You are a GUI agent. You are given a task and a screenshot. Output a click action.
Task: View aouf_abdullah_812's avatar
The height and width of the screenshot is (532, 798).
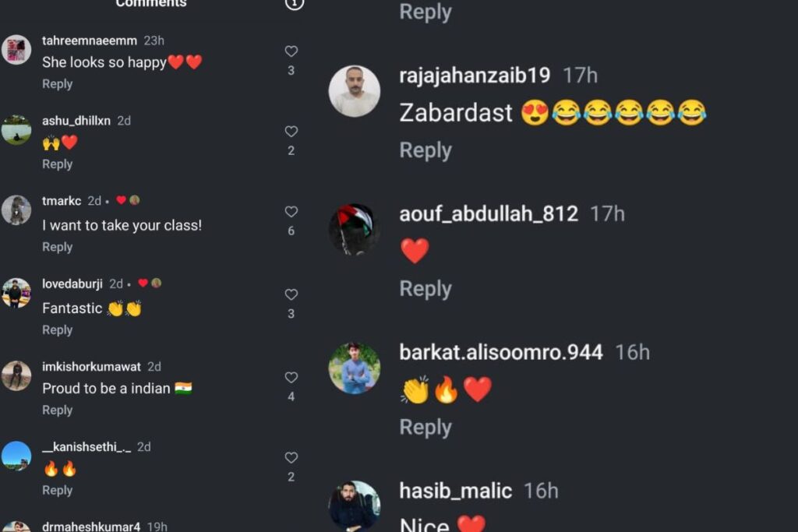click(355, 229)
